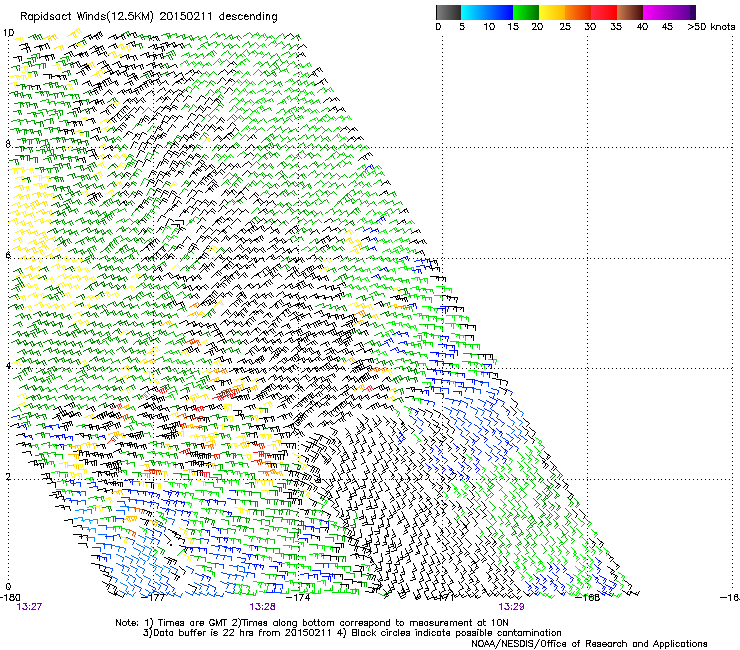Click the "NOAA/NESDIS/Office of Research and Applications" credit
Viewport: 740px width, 650px height.
[x=589, y=644]
